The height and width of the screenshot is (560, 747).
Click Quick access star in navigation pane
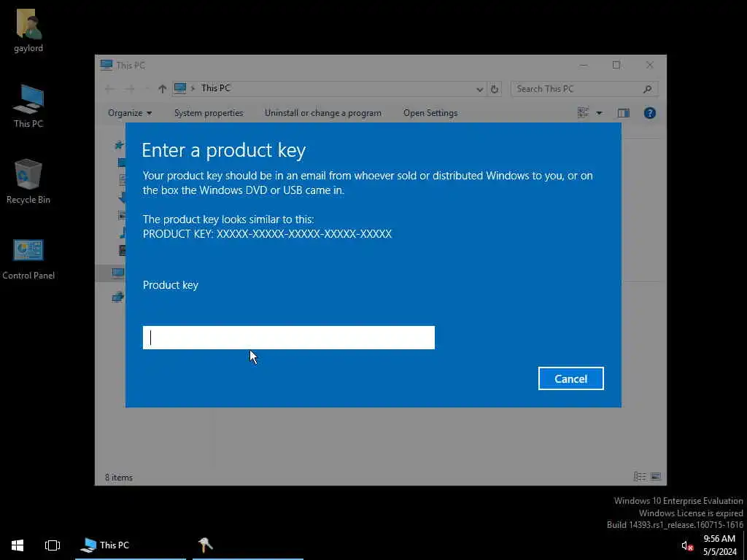[119, 145]
